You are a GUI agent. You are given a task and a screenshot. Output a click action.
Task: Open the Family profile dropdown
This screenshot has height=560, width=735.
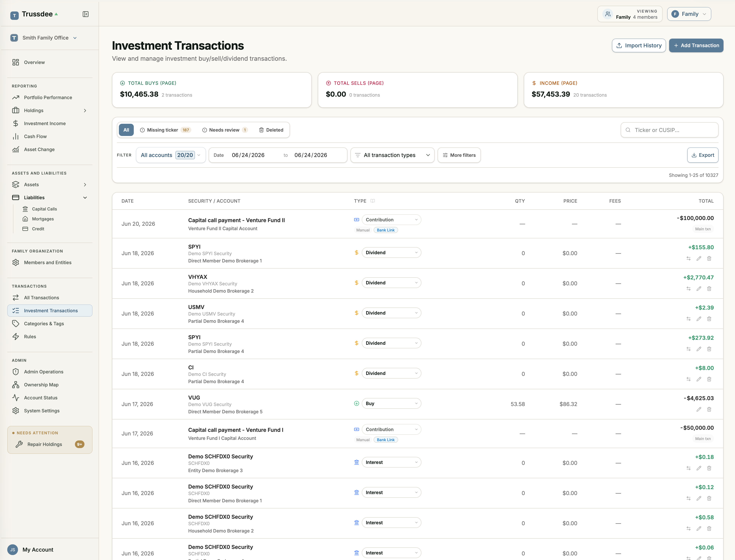pos(689,14)
